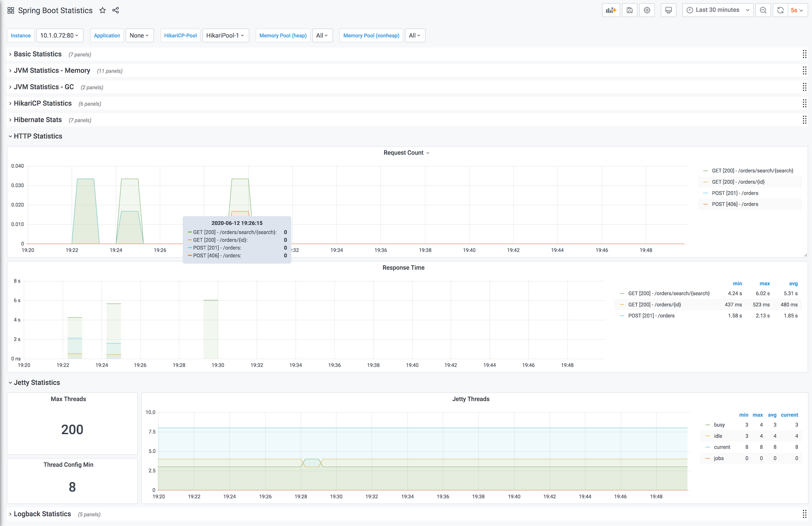Open the Instance 10.1.0.72:80 dropdown
Screen dimensions: 812x526
coord(59,35)
